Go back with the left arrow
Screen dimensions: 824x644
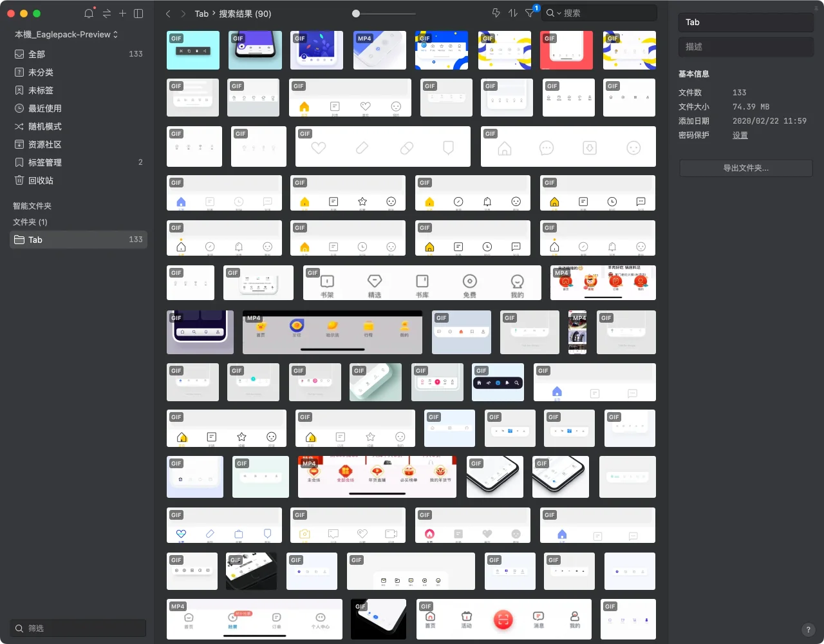click(x=168, y=14)
